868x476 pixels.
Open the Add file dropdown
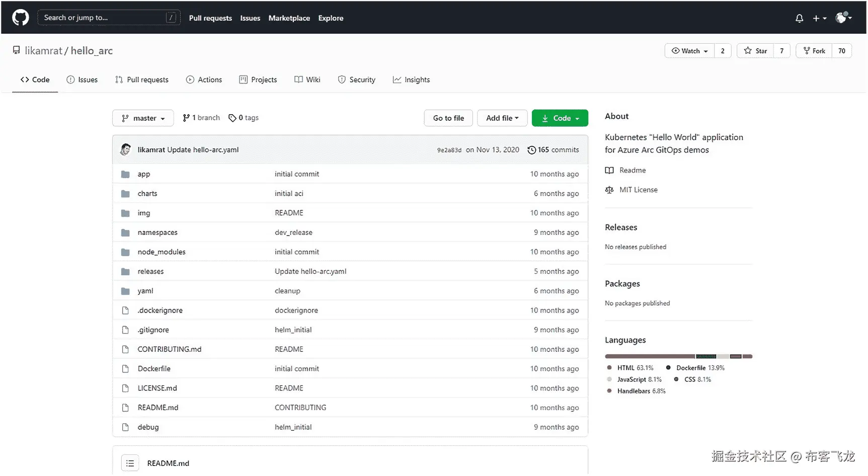tap(502, 118)
